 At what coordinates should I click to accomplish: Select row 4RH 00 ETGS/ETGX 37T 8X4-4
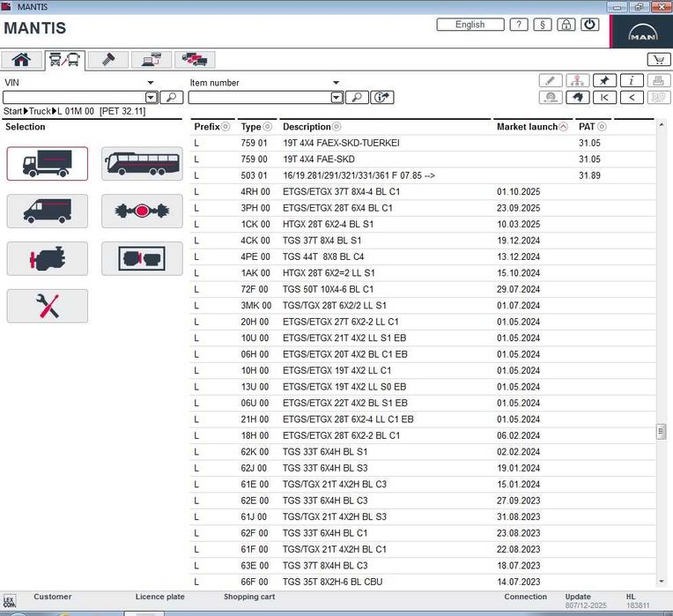point(423,191)
